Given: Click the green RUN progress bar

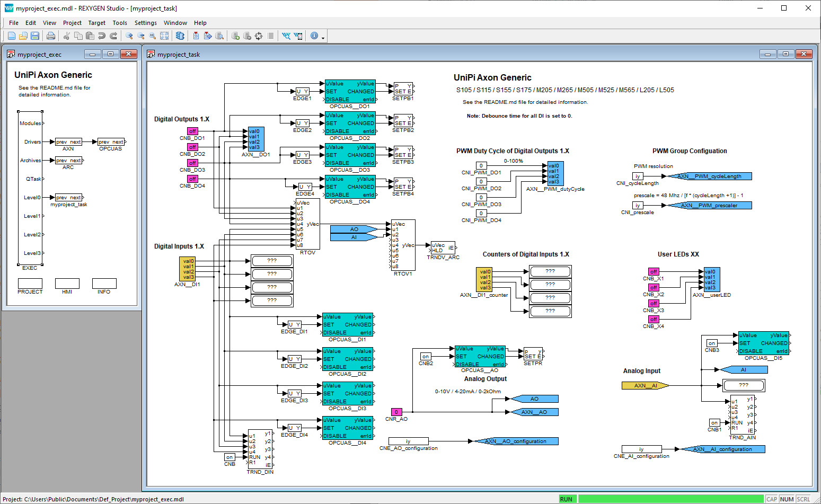Looking at the screenshot, I should (x=670, y=499).
